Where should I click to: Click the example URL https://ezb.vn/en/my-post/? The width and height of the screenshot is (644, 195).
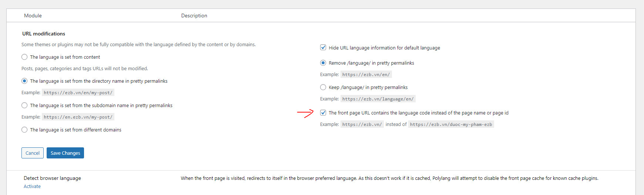click(x=78, y=93)
